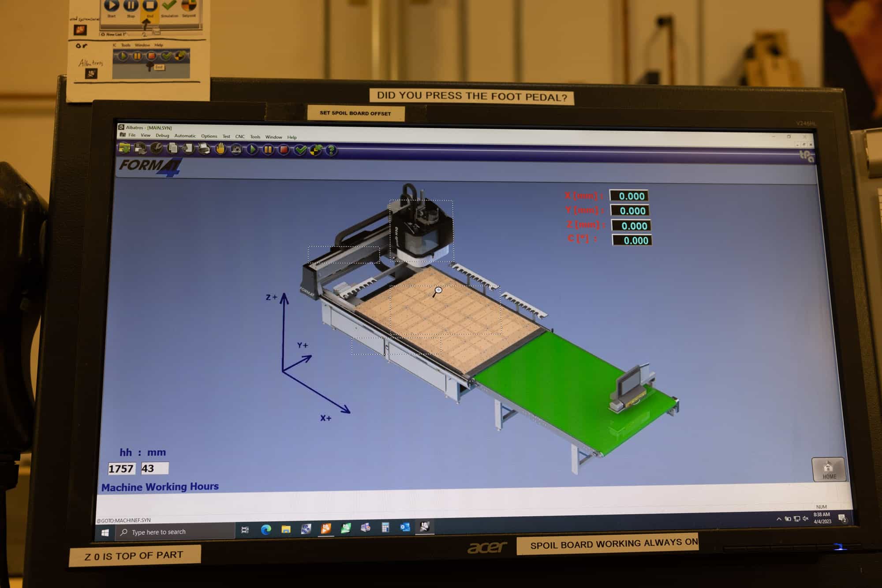Click the save diskette toolbar icon

pyautogui.click(x=141, y=149)
